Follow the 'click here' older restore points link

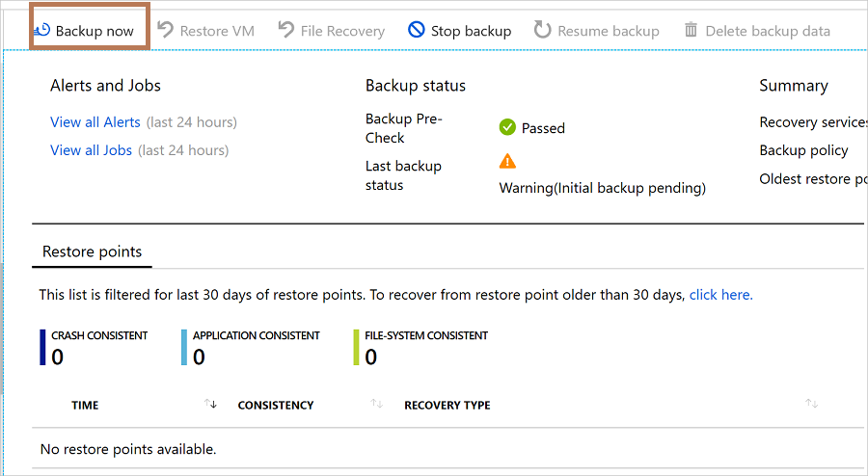coord(720,295)
